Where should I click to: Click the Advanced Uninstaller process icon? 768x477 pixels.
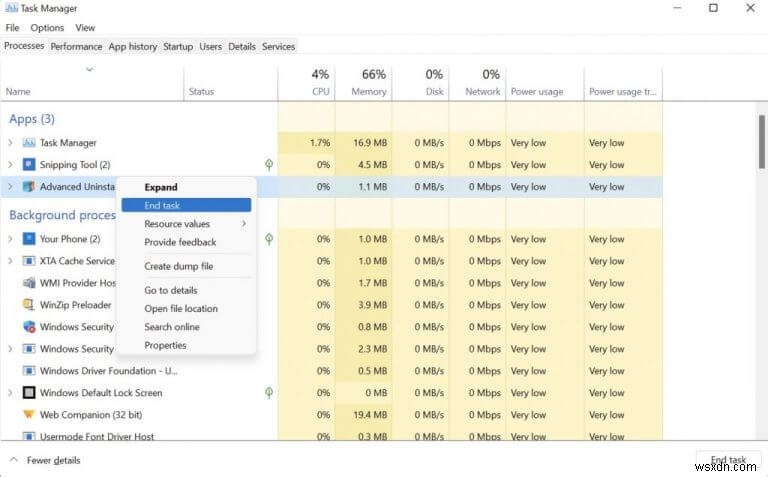click(29, 187)
